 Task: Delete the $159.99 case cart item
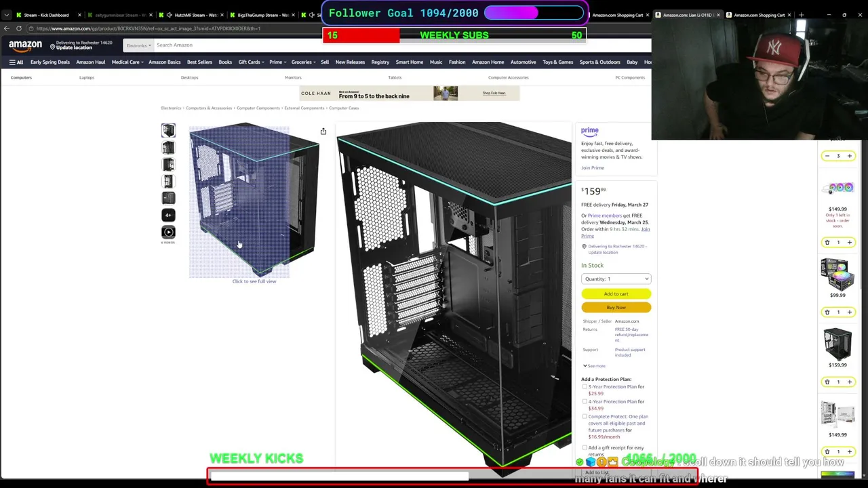click(827, 382)
